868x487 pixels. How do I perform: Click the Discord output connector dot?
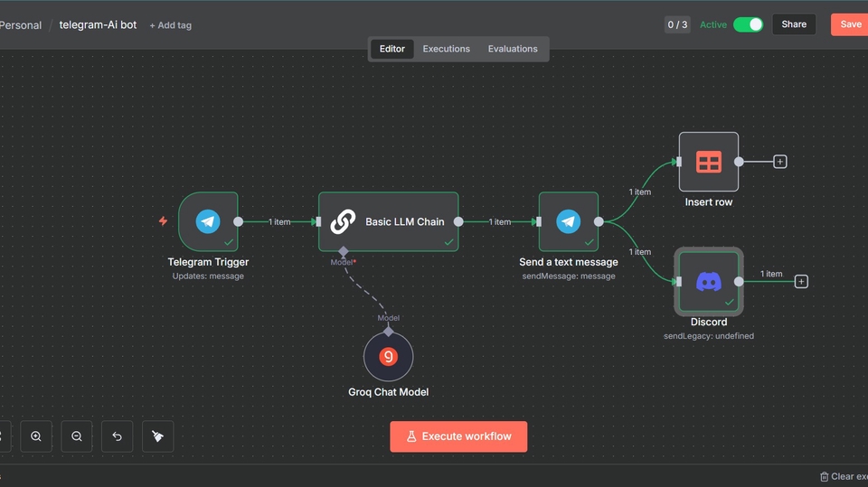click(x=739, y=282)
